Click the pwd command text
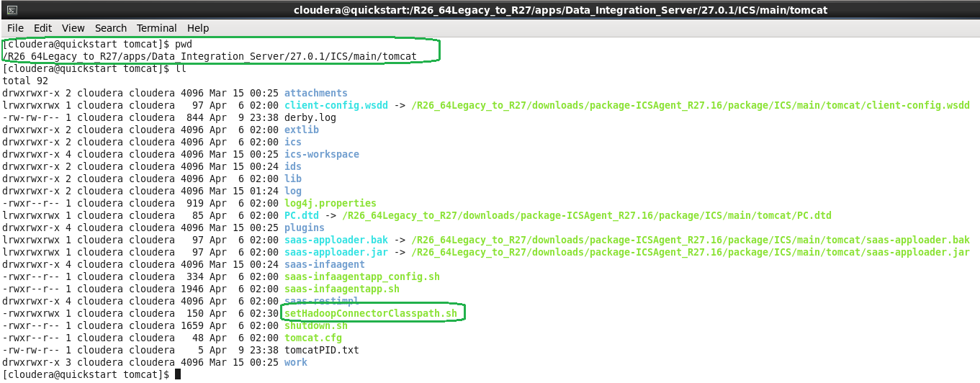Viewport: 980px width, 383px height. tap(183, 44)
